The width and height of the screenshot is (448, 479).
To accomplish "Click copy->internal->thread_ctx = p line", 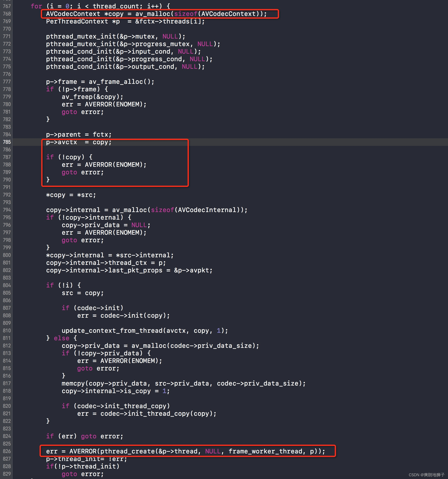I will 106,263.
